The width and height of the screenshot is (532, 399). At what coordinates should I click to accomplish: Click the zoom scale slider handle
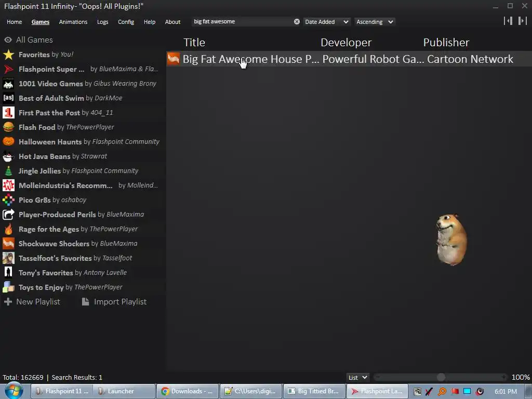(x=441, y=377)
